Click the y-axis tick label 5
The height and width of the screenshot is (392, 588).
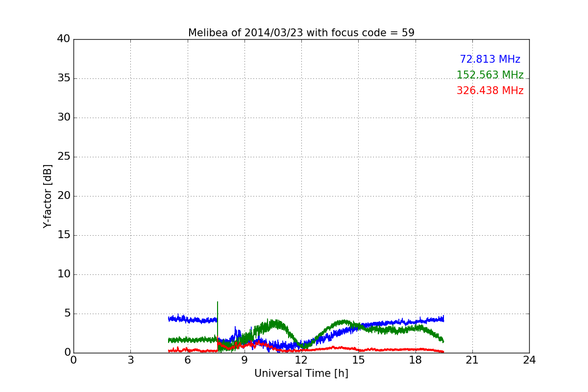[x=67, y=314]
